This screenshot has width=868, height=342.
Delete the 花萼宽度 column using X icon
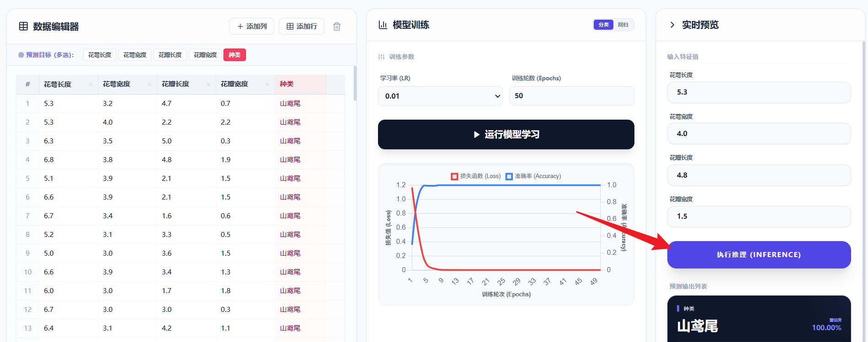coord(149,84)
